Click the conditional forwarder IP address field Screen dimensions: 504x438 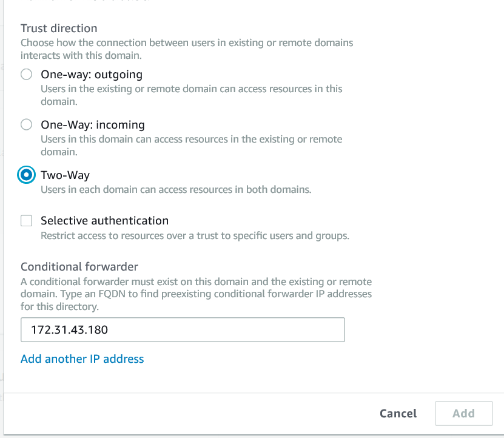click(183, 330)
